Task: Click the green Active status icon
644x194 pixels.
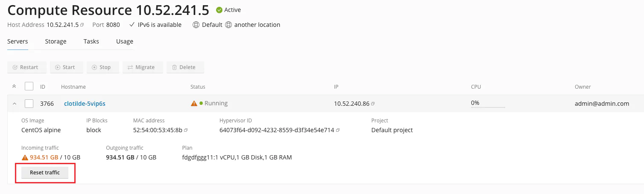Action: coord(219,10)
